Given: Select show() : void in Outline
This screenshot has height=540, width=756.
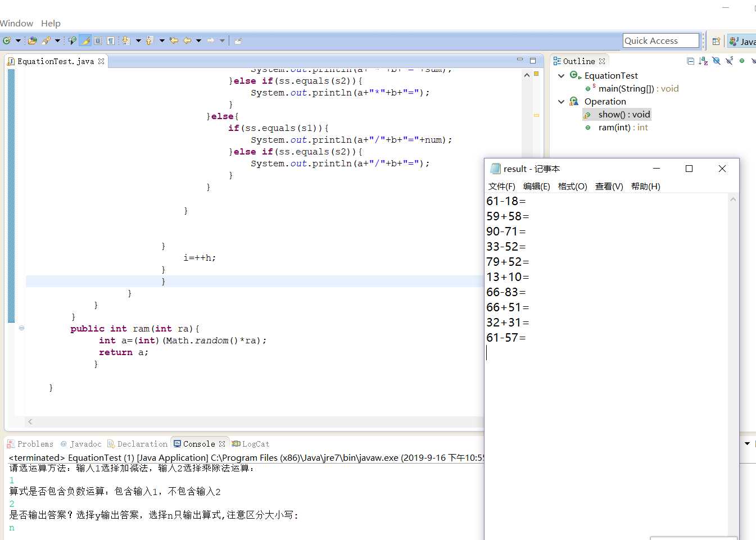Looking at the screenshot, I should (x=617, y=115).
